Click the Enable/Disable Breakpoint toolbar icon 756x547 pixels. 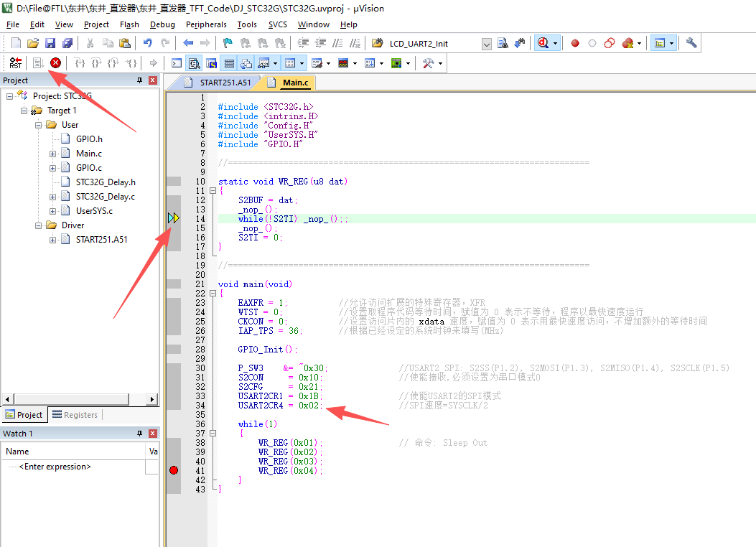(593, 42)
